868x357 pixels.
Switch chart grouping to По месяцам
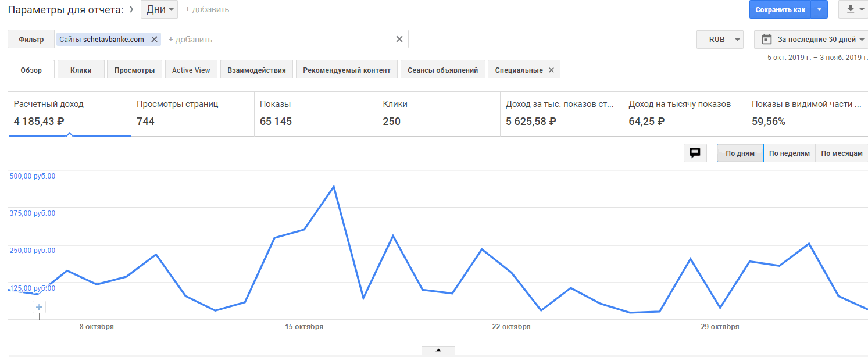tap(841, 153)
